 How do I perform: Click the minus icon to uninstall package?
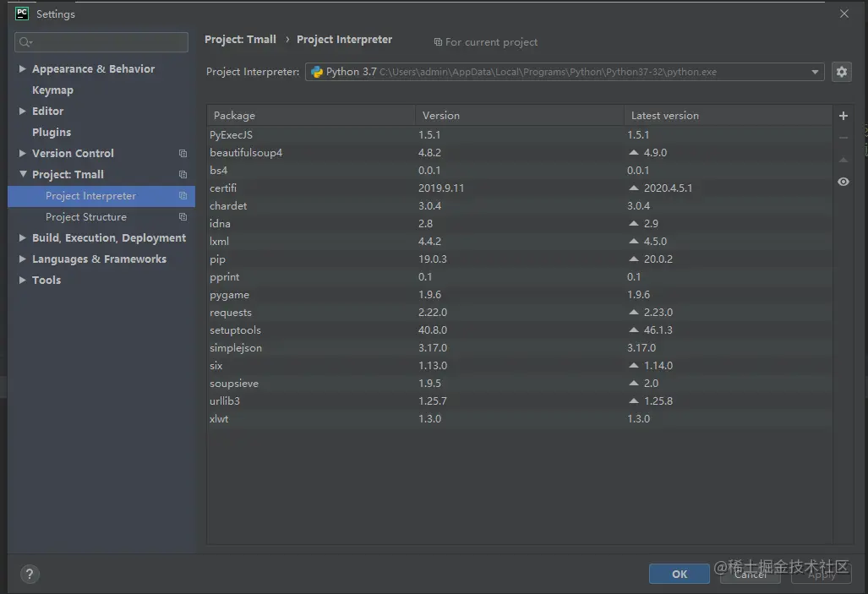pyautogui.click(x=843, y=138)
